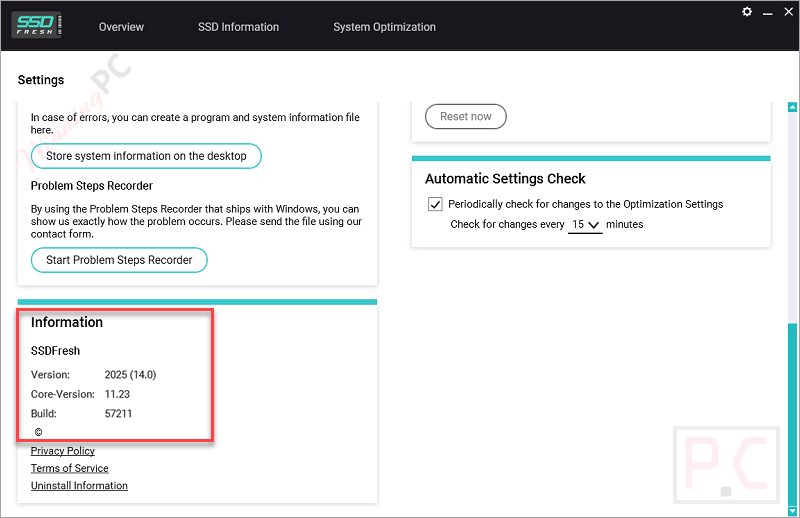
Task: Select the build number 57211
Action: point(118,413)
